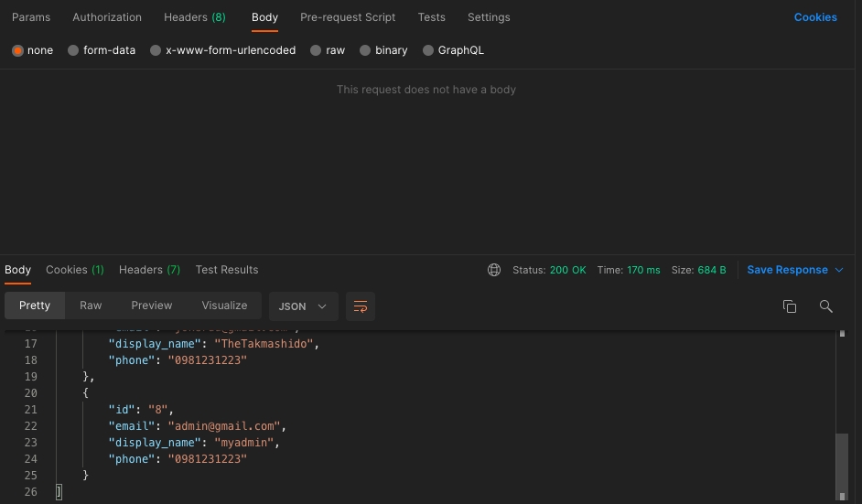Click the phone value on line 18
The height and width of the screenshot is (504, 862).
coord(207,360)
